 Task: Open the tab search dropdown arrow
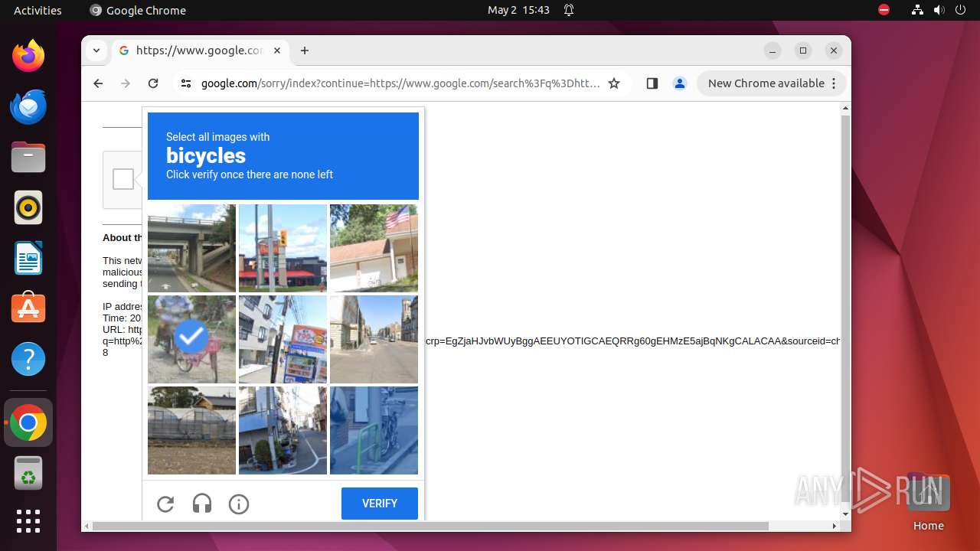pos(96,51)
